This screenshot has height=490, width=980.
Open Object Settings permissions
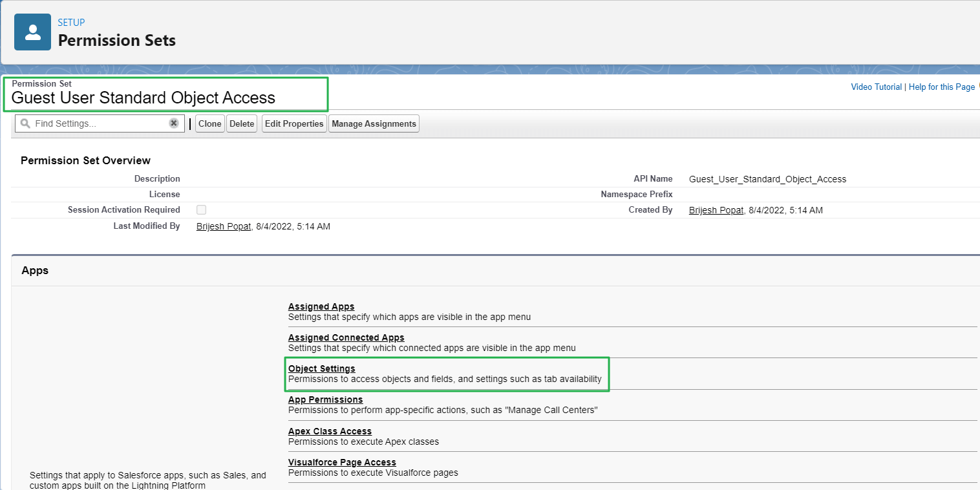(321, 368)
